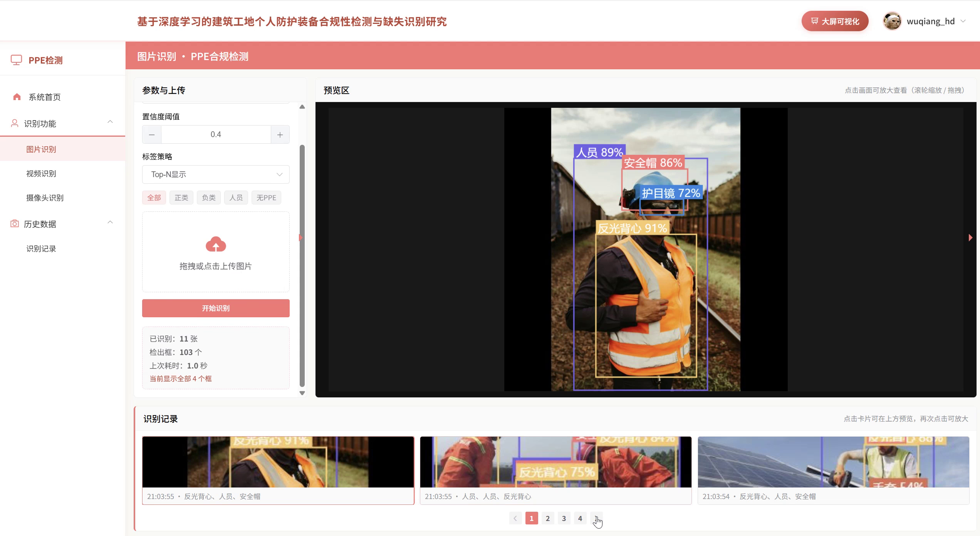
Task: Click the cloud upload icon
Action: (216, 244)
